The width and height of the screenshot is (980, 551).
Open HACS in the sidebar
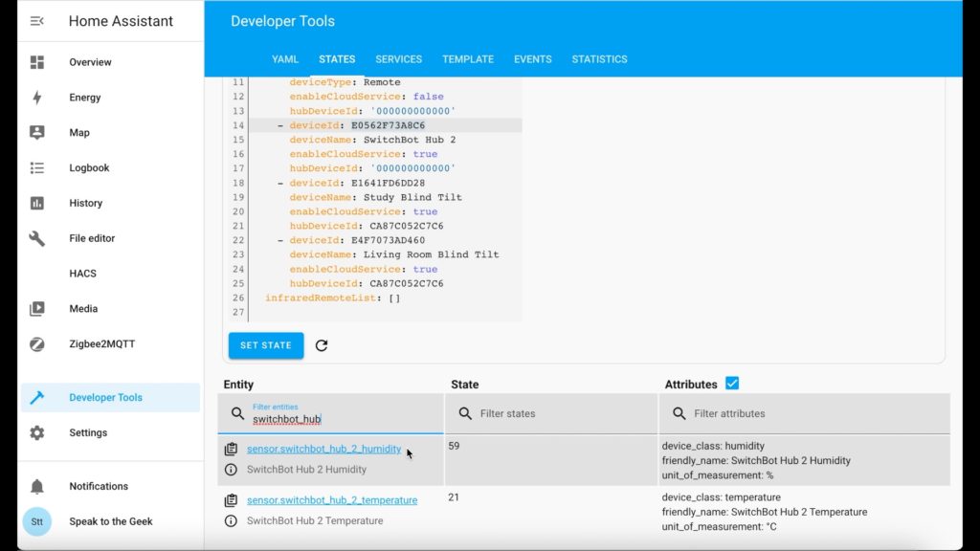82,274
